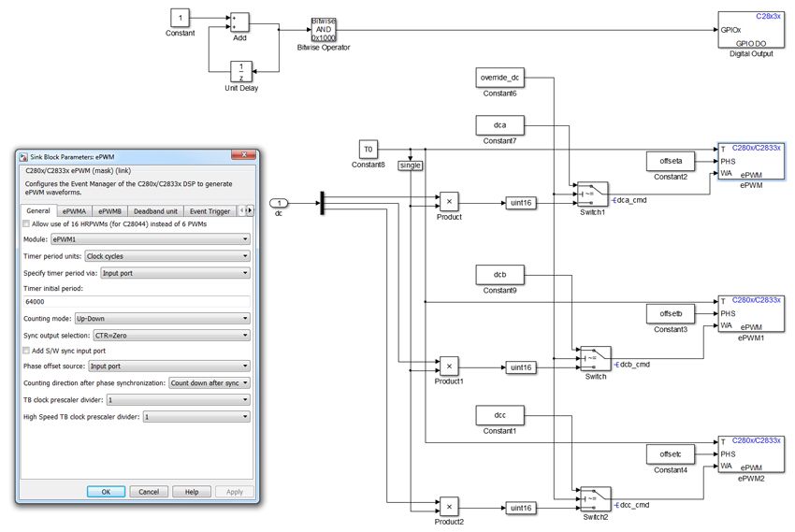Switch to the Deadband unit tab
Screen dimensions: 795x532
pyautogui.click(x=154, y=211)
